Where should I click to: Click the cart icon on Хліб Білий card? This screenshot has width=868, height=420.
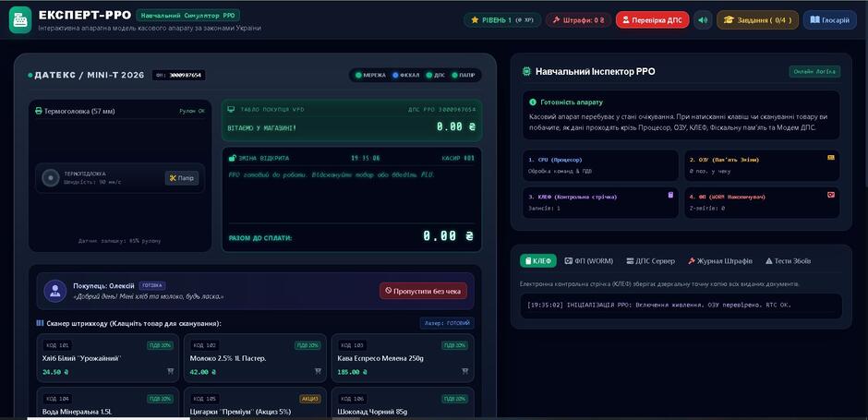click(171, 371)
